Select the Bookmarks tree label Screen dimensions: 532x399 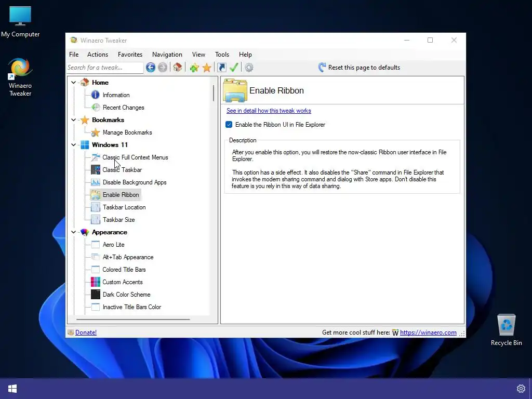tap(108, 120)
